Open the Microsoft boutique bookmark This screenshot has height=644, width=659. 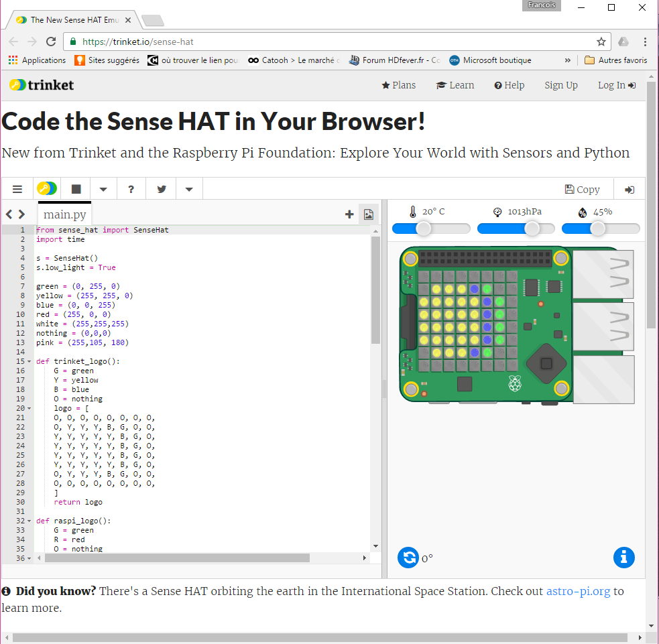[490, 60]
